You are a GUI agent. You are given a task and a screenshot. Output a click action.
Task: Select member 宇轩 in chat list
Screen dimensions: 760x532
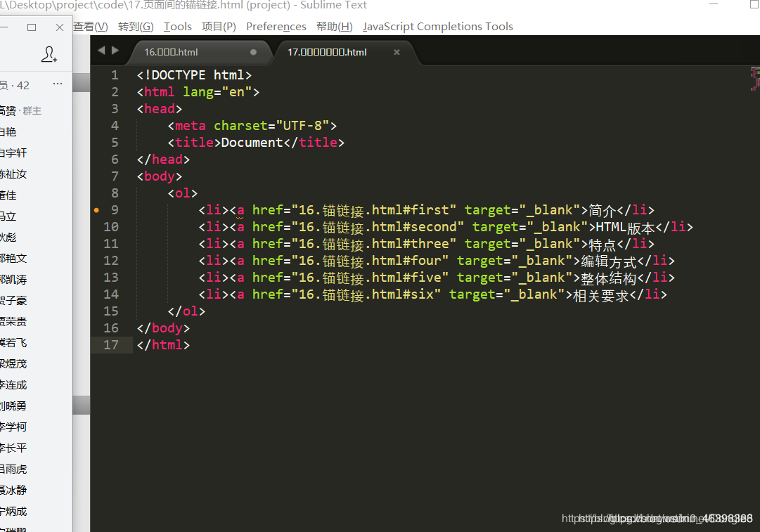click(x=13, y=153)
